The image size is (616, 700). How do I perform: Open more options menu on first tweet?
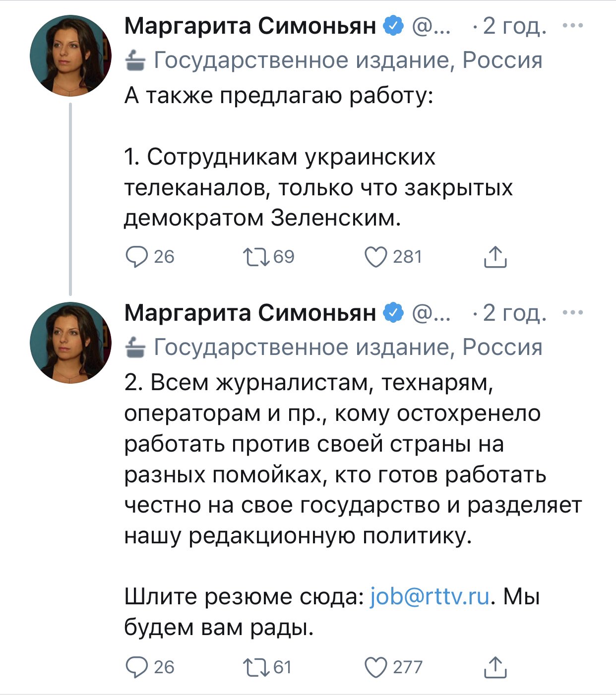pyautogui.click(x=573, y=25)
